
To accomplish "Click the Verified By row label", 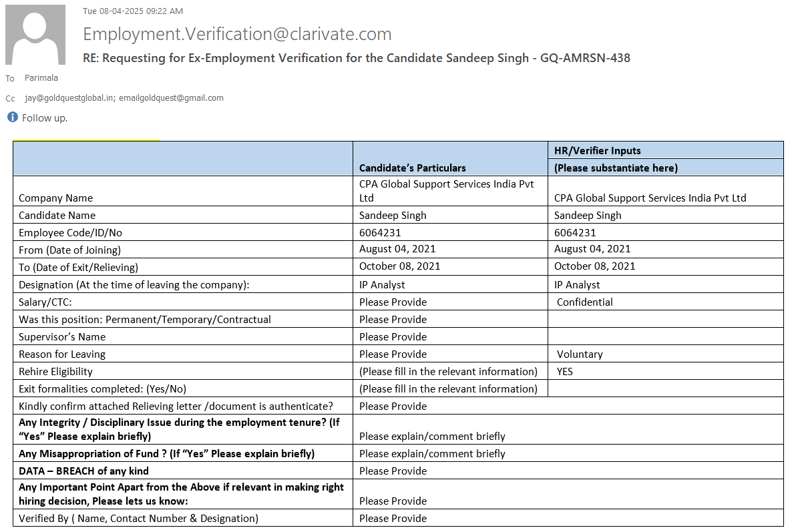I will [x=138, y=519].
